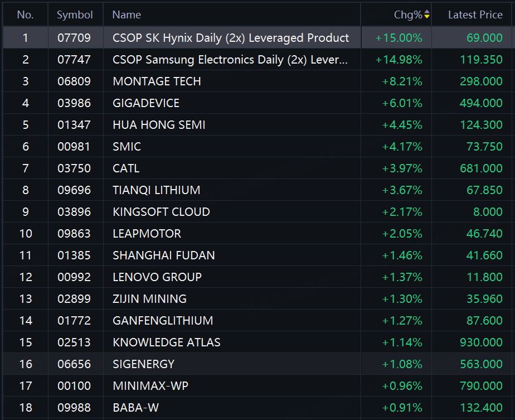
Task: Click the Symbol column header
Action: click(75, 15)
